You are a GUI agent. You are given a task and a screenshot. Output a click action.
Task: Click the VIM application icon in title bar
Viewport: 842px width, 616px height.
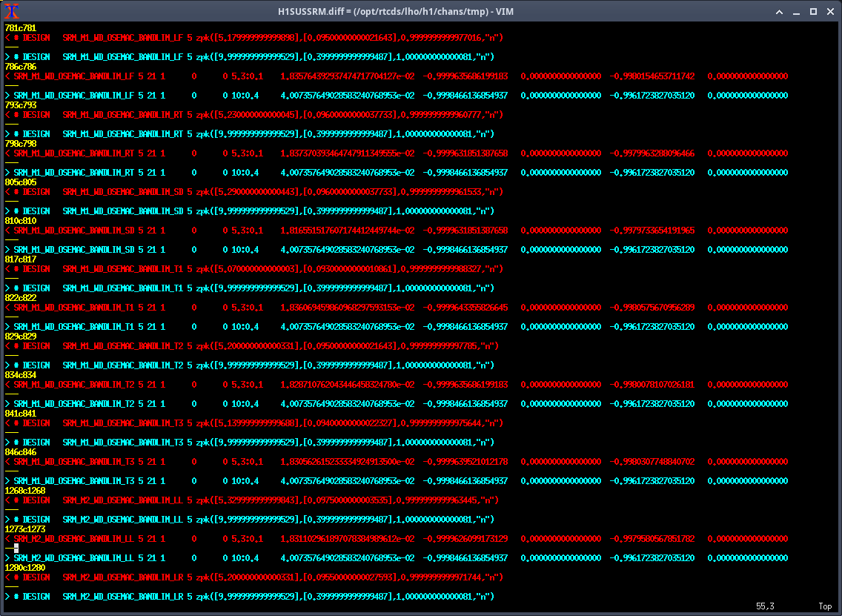tap(11, 11)
